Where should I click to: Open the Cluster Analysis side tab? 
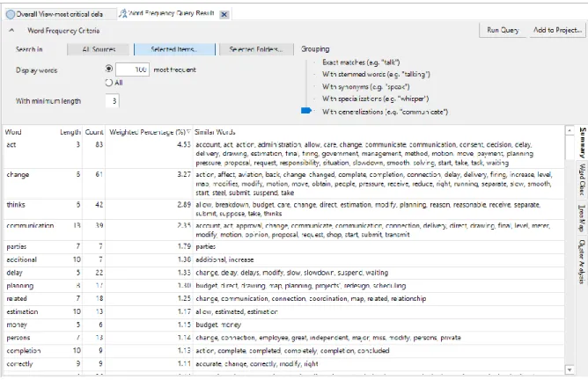[x=582, y=261]
